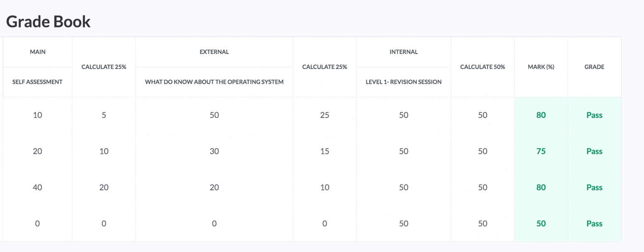Screen dimensions: 644x252
Task: Click the green mark value 75
Action: [541, 152]
